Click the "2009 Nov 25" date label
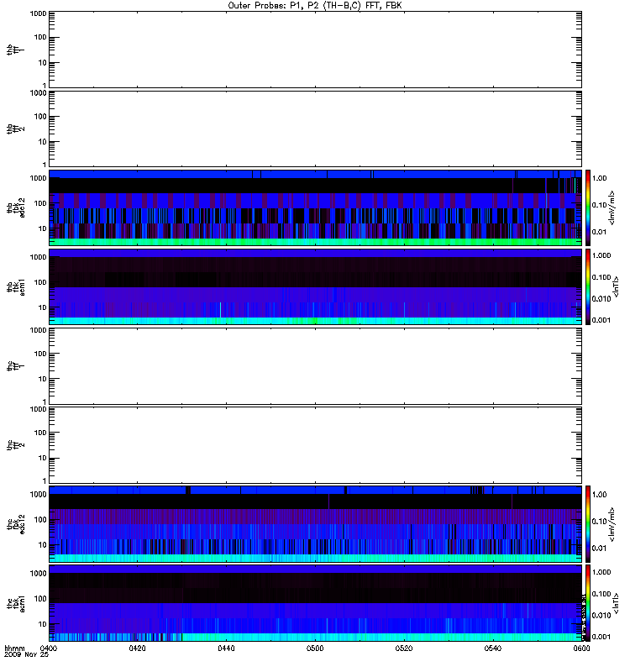The height and width of the screenshot is (672, 630). tap(26, 654)
